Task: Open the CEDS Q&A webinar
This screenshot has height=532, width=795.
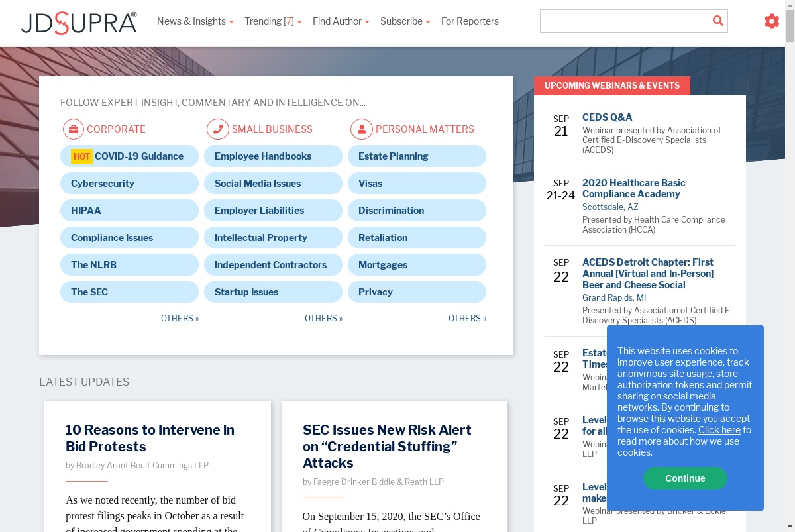Action: pyautogui.click(x=607, y=117)
